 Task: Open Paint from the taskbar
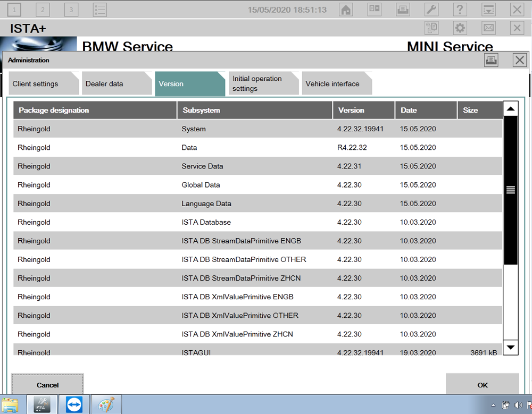106,404
